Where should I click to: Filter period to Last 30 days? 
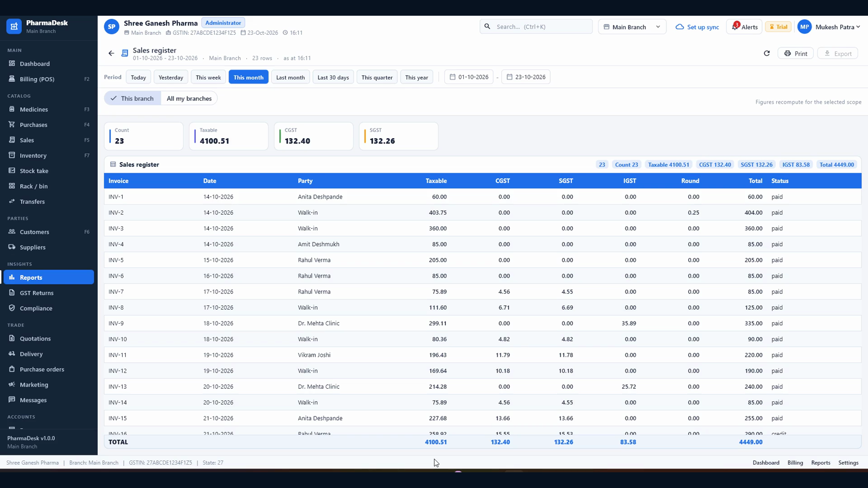pyautogui.click(x=333, y=77)
